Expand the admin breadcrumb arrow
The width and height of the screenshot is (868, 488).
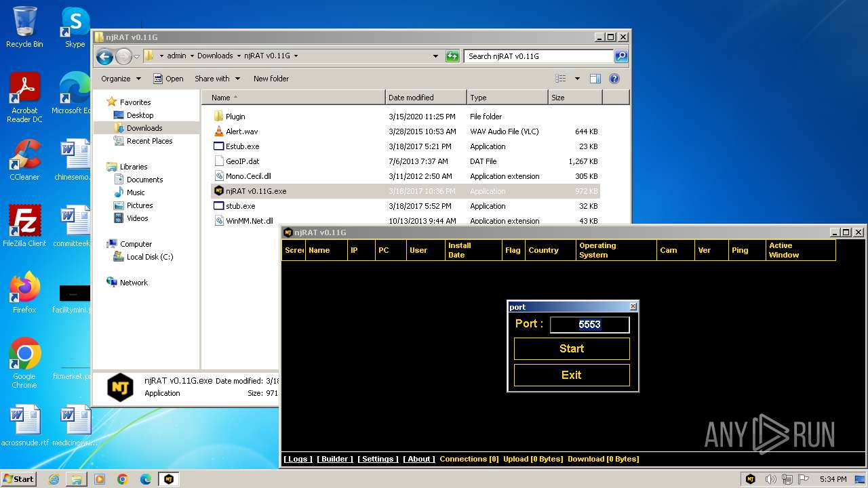pyautogui.click(x=191, y=56)
